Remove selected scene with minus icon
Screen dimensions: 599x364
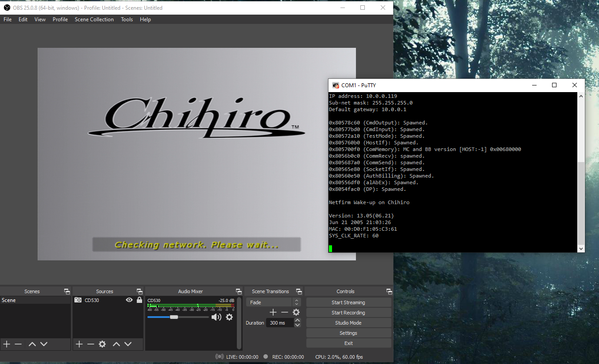point(18,344)
